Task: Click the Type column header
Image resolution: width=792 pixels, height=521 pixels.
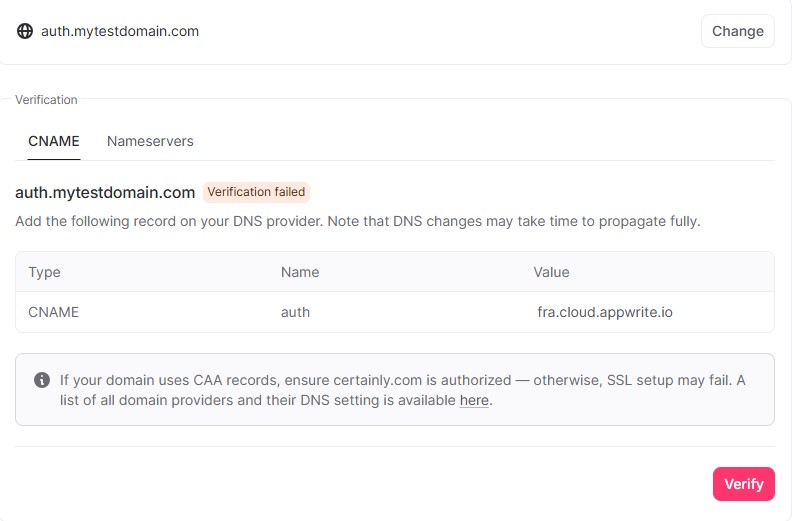Action: (45, 272)
